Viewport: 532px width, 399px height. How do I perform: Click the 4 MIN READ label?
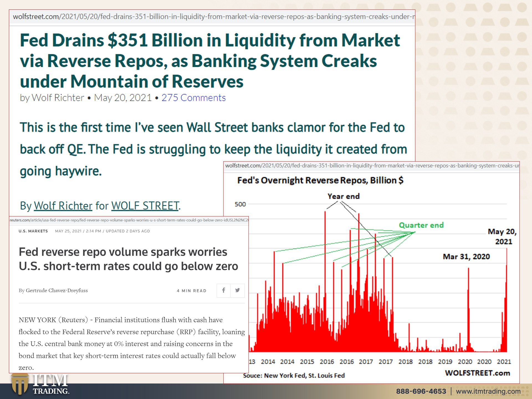[x=191, y=291]
